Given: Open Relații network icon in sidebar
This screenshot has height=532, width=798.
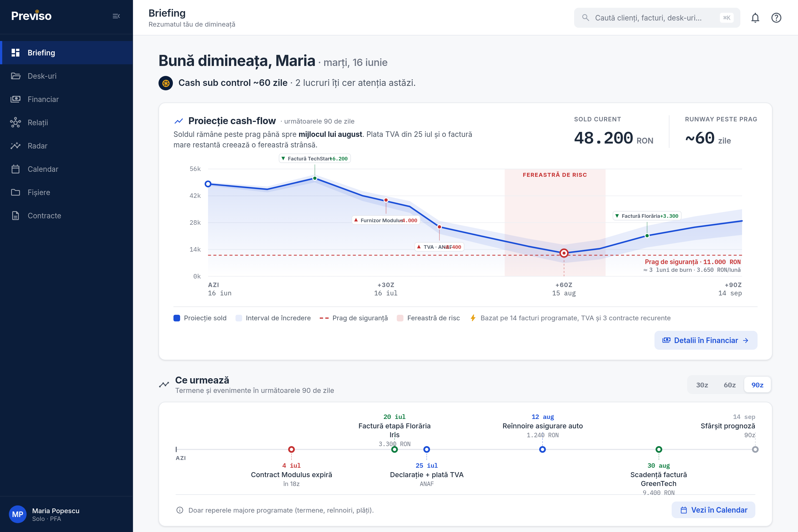Looking at the screenshot, I should pyautogui.click(x=16, y=122).
